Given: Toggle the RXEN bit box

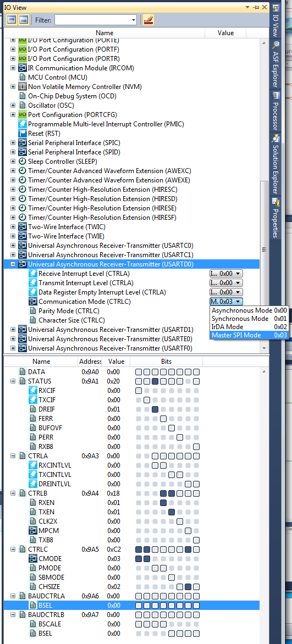Looking at the screenshot, I should 163,503.
